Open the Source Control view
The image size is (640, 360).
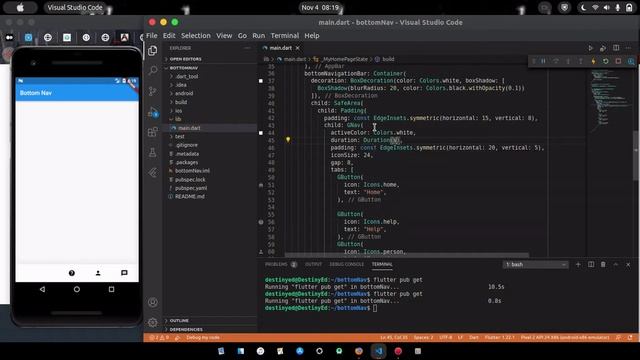tap(153, 91)
